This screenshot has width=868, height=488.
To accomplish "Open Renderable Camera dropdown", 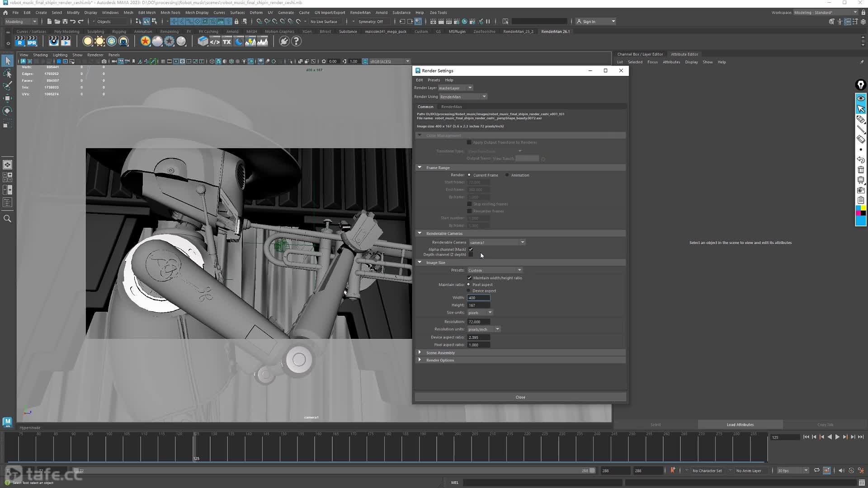I will 497,243.
